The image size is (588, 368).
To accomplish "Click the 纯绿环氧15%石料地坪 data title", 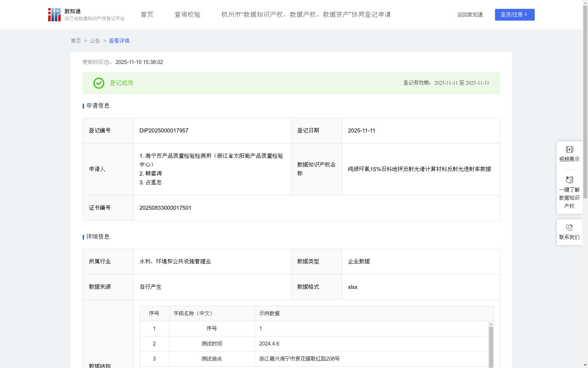I will pos(419,169).
